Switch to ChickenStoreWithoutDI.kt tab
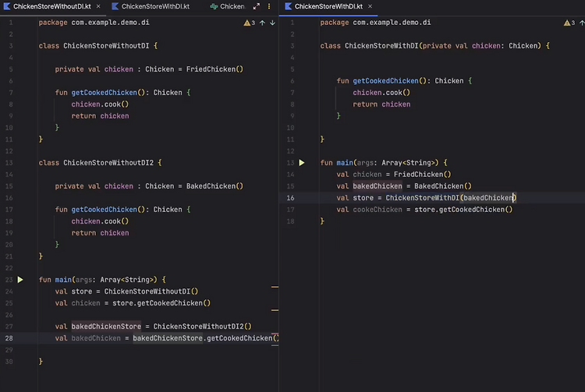This screenshot has width=585, height=392. point(51,6)
